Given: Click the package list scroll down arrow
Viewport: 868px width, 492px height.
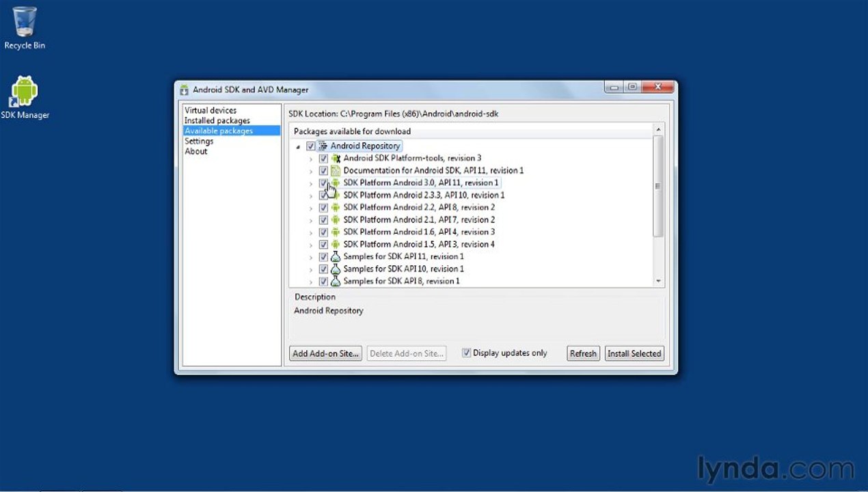Looking at the screenshot, I should (x=659, y=281).
